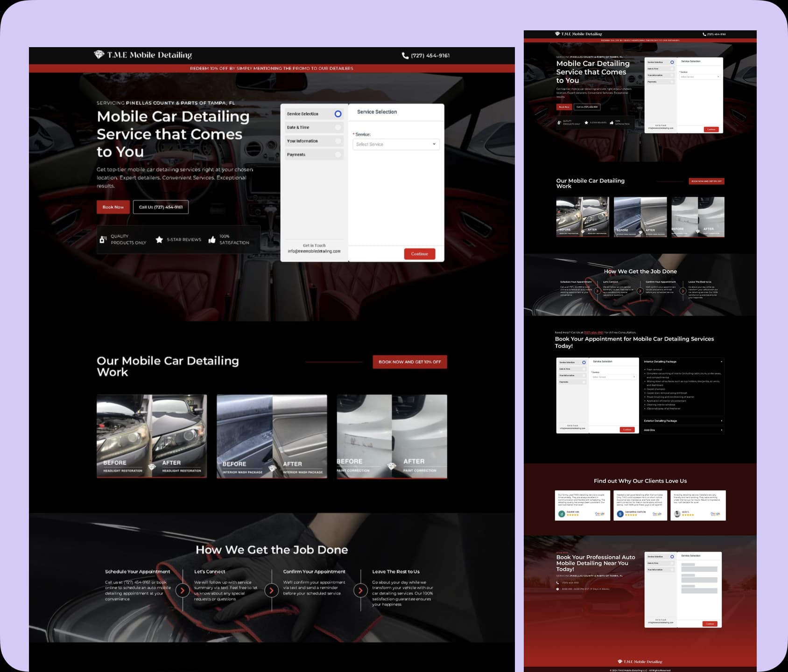Select the Service Selection step radio circle
Image resolution: width=788 pixels, height=672 pixels.
pyautogui.click(x=338, y=113)
